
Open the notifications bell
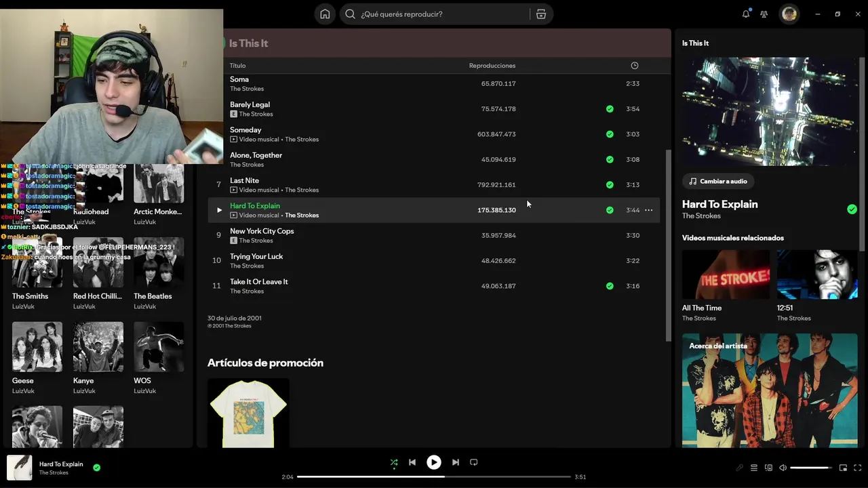coord(746,14)
